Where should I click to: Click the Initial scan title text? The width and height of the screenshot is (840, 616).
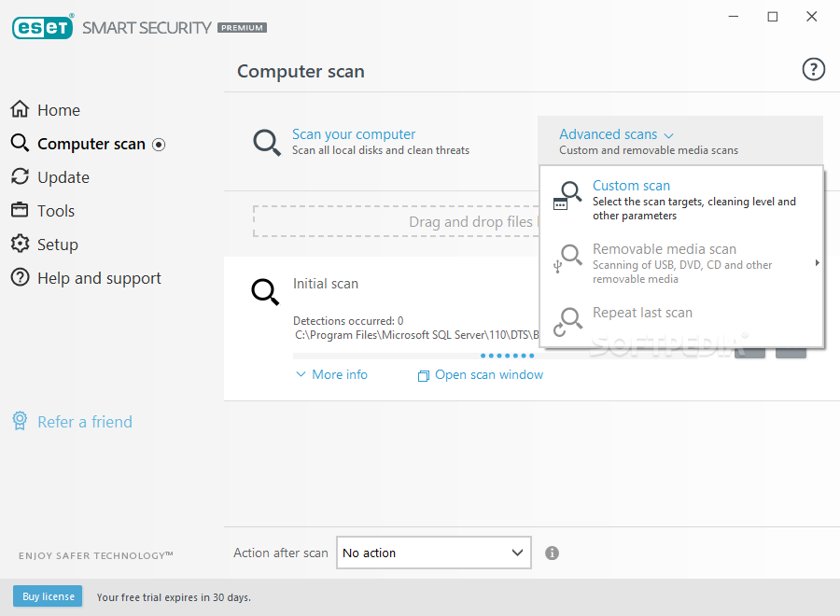[326, 284]
